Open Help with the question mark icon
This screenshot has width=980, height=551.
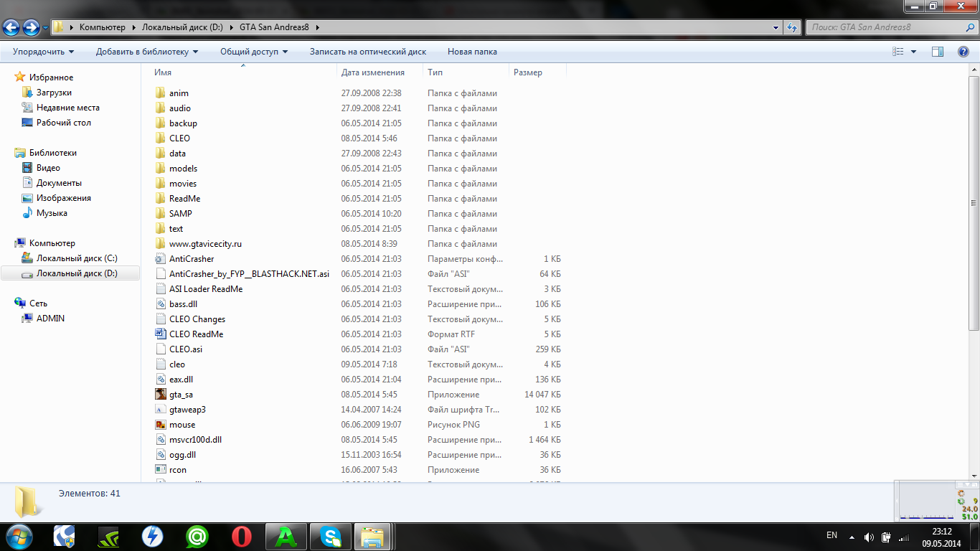point(963,52)
